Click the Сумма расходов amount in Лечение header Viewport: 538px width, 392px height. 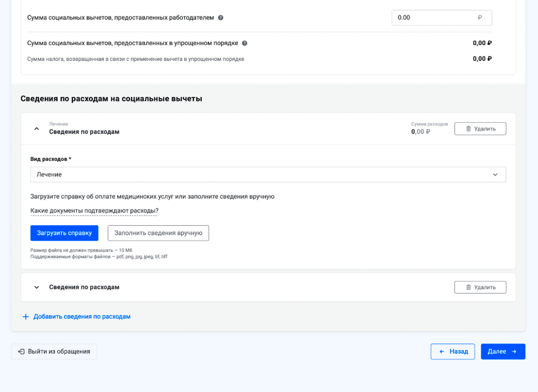click(421, 132)
